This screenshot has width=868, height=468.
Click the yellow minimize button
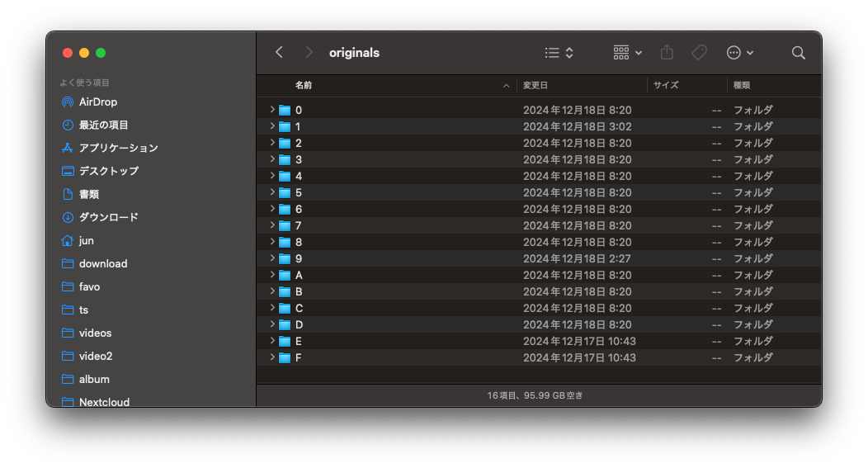pos(84,53)
